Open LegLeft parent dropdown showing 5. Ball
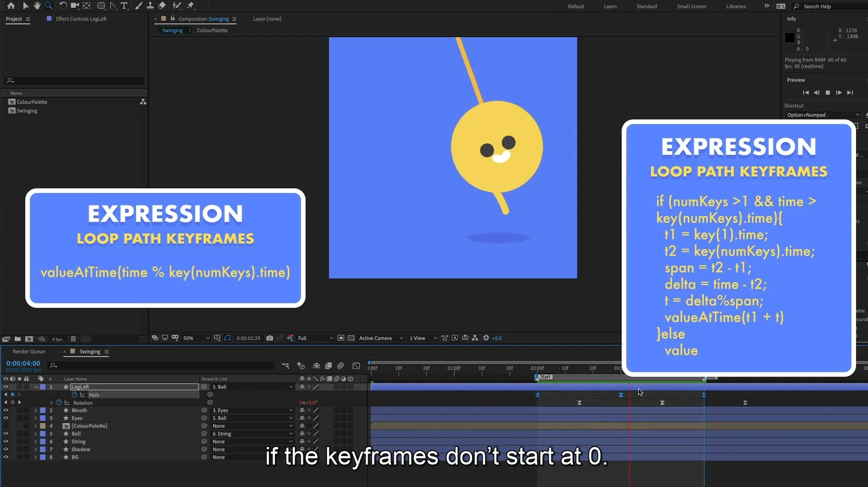Screen dimensions: 868x487 [252, 387]
